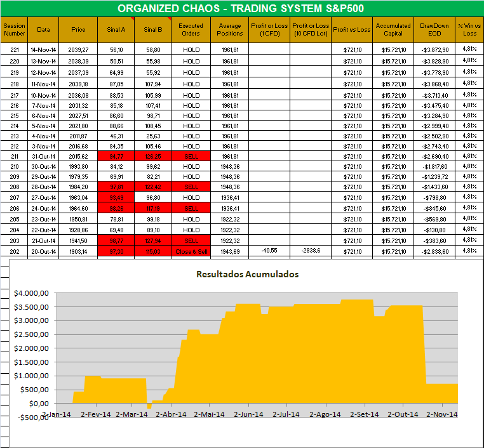Select date cell 13-Nov-14
Image resolution: width=484 pixels, height=448 pixels.
point(43,61)
